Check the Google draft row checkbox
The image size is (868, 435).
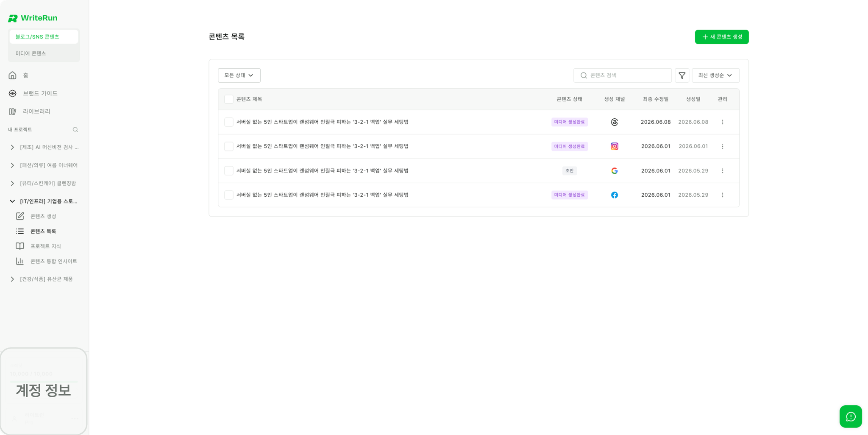(x=229, y=171)
